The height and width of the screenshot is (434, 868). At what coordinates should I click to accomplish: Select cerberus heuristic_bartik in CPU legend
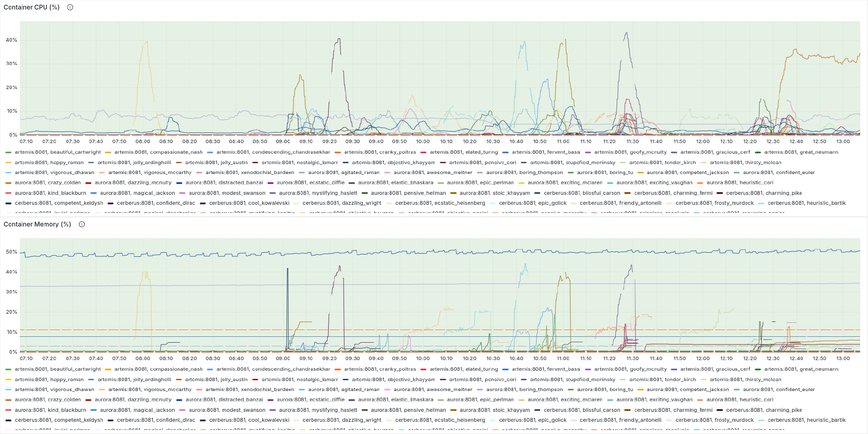pos(807,203)
